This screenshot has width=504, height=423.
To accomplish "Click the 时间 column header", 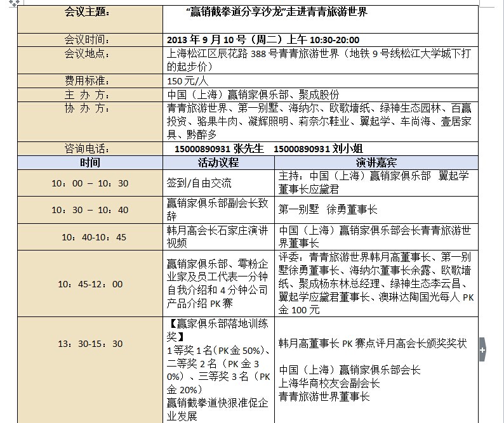I will [x=90, y=162].
